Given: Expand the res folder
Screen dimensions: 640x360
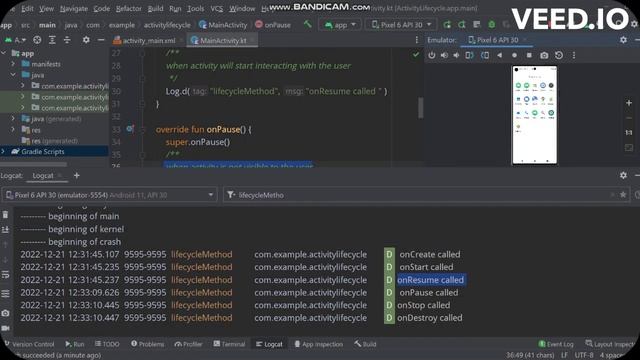Looking at the screenshot, I should pos(13,130).
